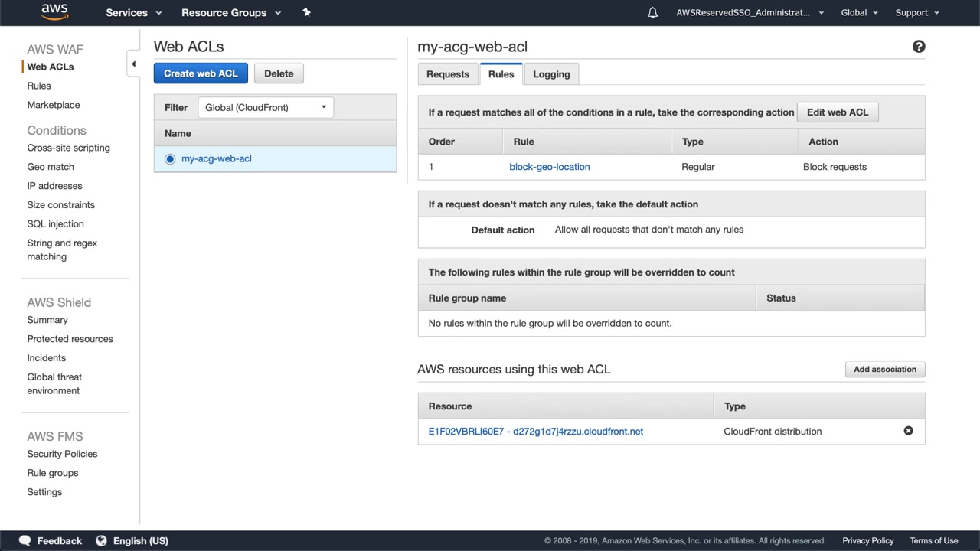Select the my-acg-web-acl radio button

pos(170,159)
